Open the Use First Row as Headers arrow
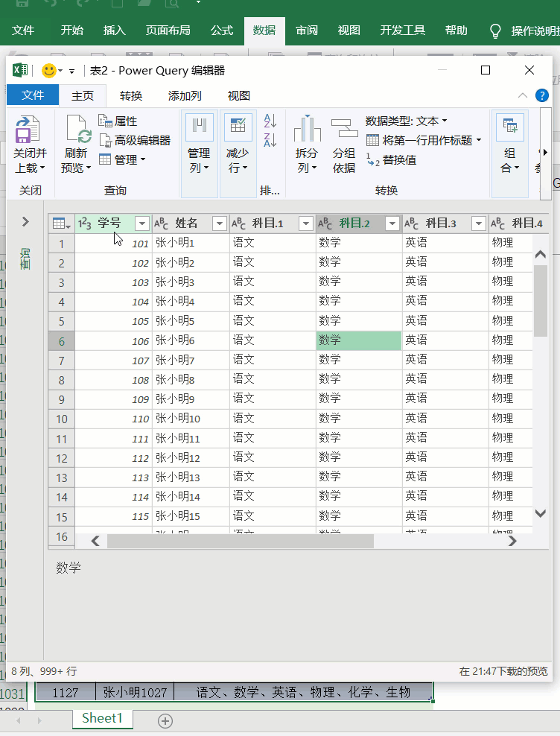Image resolution: width=560 pixels, height=736 pixels. pos(479,140)
